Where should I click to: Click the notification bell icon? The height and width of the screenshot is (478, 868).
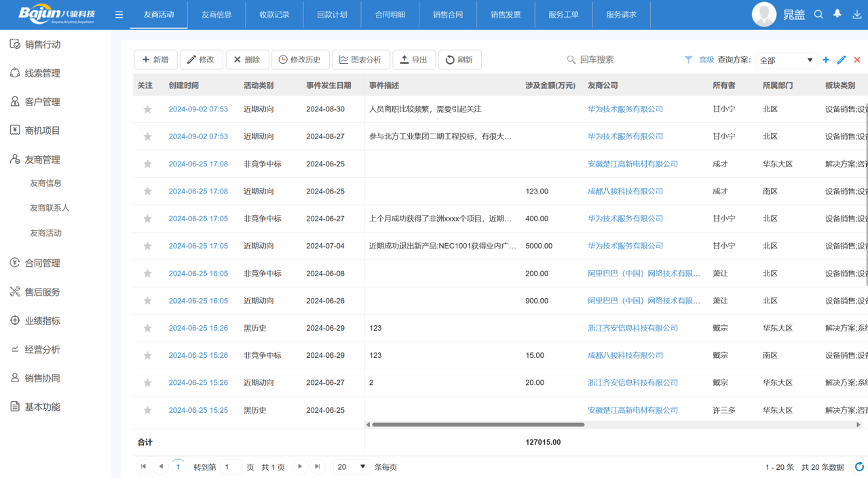tap(837, 14)
